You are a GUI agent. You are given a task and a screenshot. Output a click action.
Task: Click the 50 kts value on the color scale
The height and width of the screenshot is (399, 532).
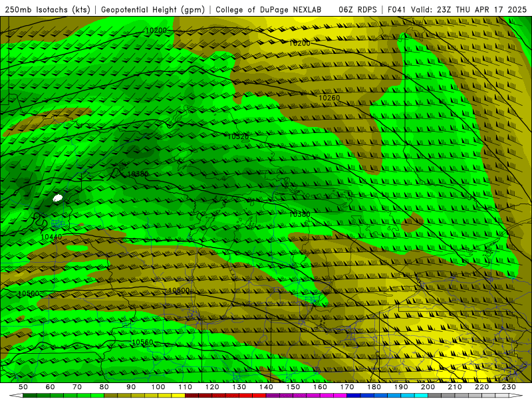(23, 387)
